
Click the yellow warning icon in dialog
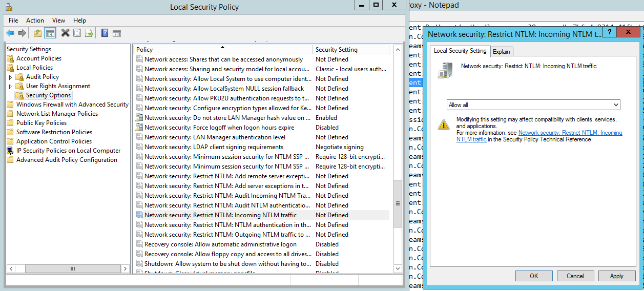click(x=444, y=123)
